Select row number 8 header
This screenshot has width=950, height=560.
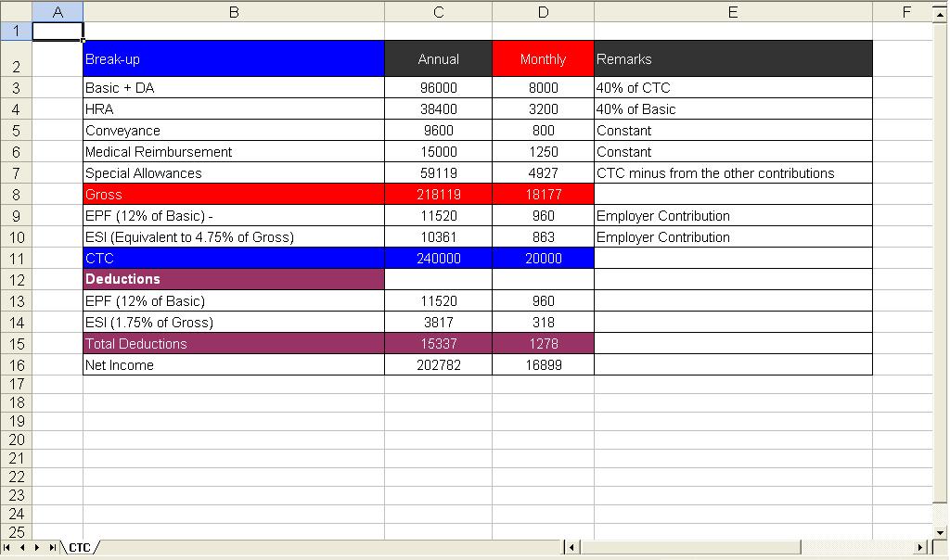click(x=15, y=194)
